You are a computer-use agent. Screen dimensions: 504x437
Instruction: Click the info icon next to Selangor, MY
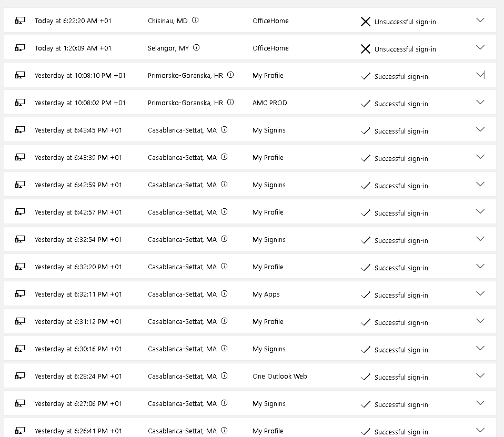196,47
